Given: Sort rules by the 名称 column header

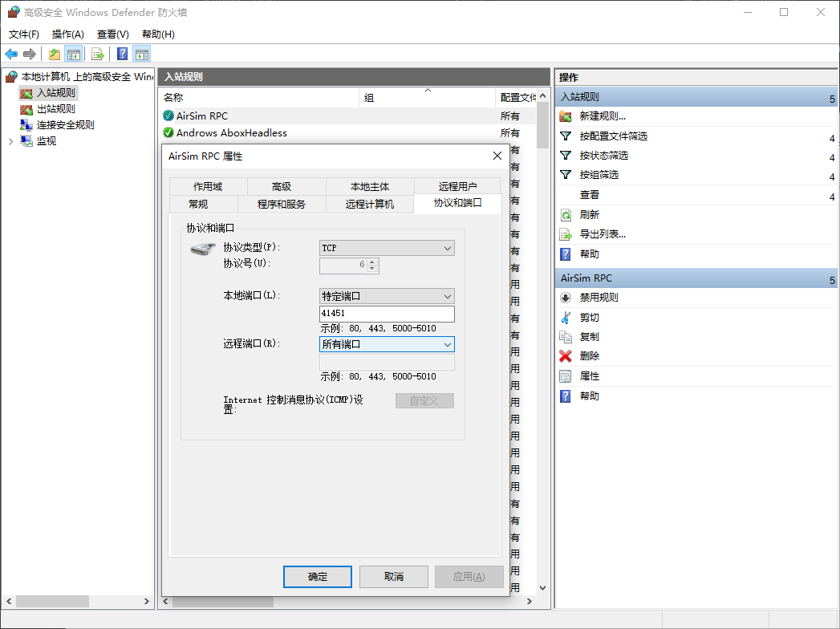Looking at the screenshot, I should pyautogui.click(x=259, y=98).
